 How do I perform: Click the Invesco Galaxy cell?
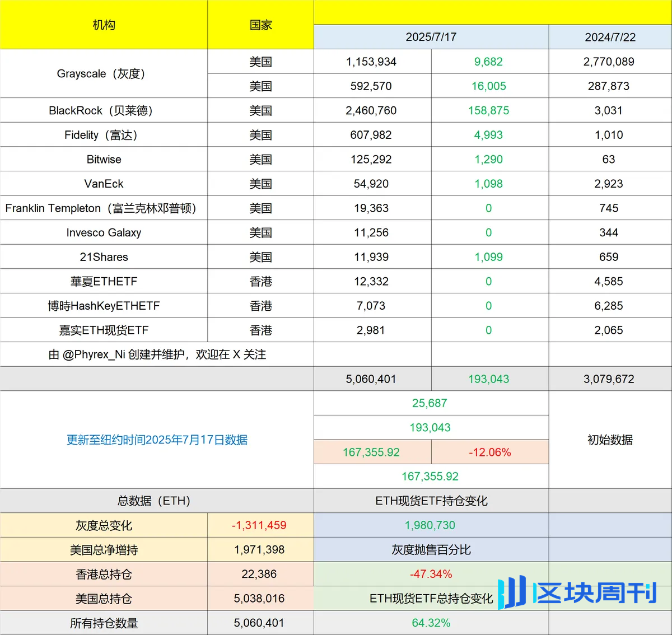click(104, 232)
